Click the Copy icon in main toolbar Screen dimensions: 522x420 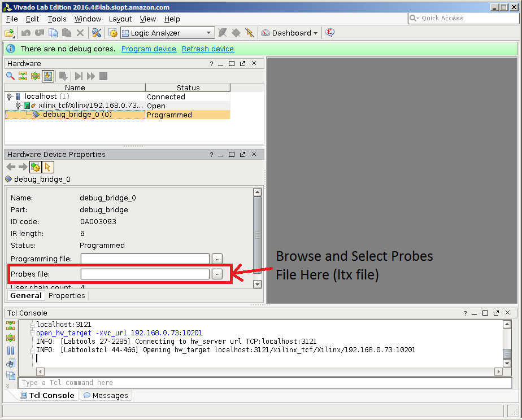[x=53, y=33]
